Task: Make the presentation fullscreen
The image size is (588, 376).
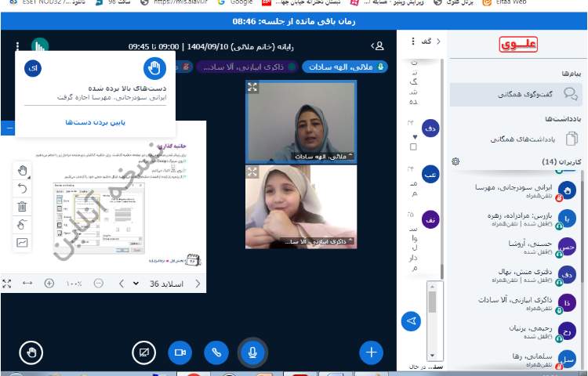Action: [x=7, y=284]
